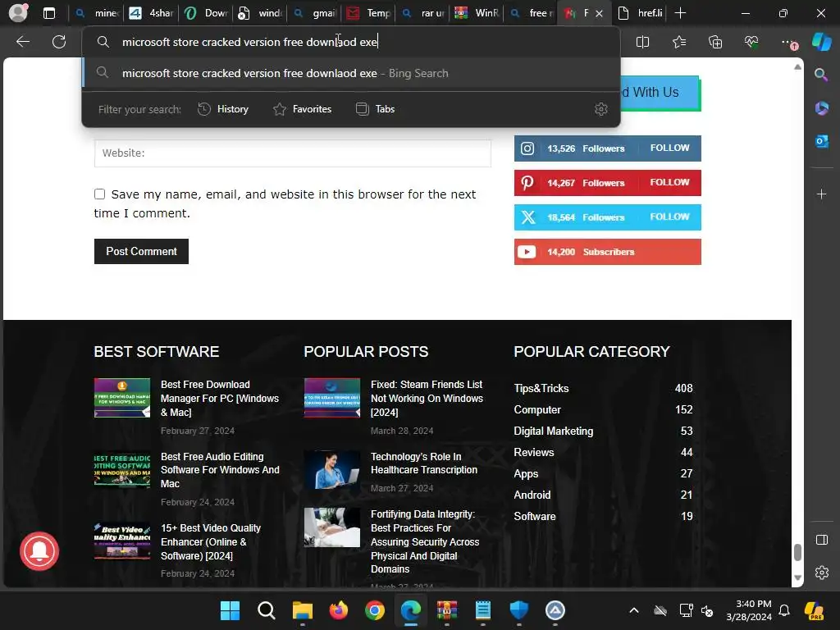Click healthcare transcription post thumbnail
This screenshot has width=840, height=630.
click(x=332, y=470)
